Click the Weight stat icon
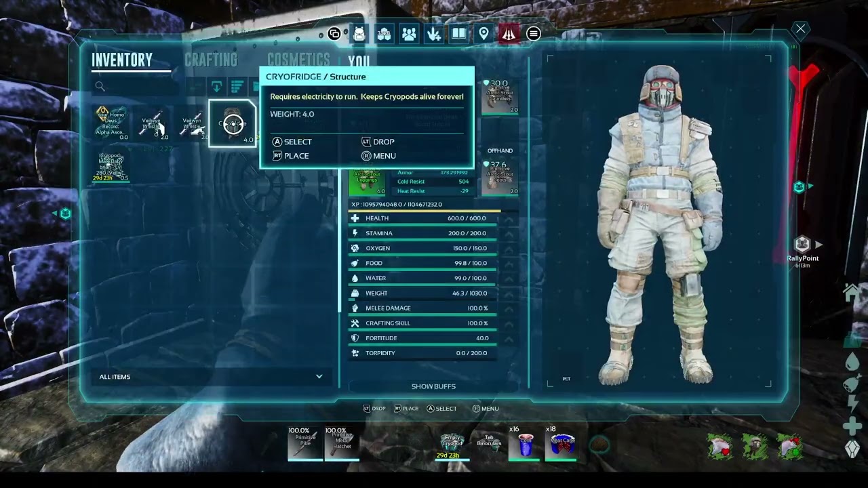868x488 pixels. pyautogui.click(x=355, y=293)
